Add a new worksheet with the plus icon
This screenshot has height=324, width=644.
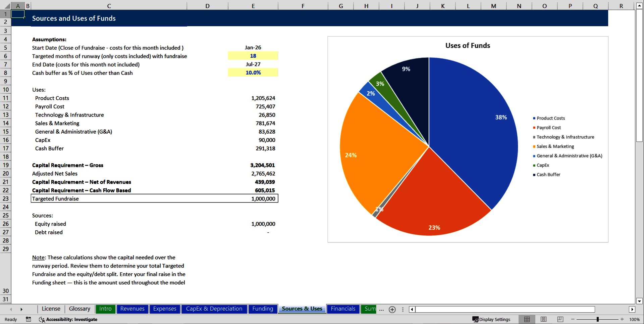point(392,309)
